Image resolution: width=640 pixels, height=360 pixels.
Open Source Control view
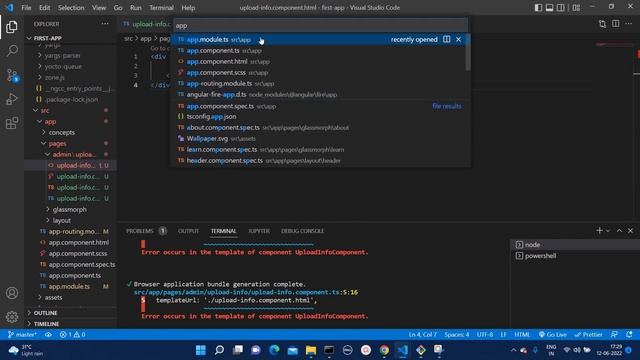click(x=12, y=75)
